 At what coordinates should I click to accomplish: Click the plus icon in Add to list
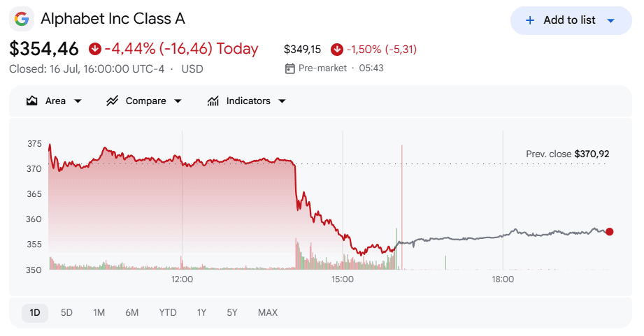pyautogui.click(x=530, y=20)
